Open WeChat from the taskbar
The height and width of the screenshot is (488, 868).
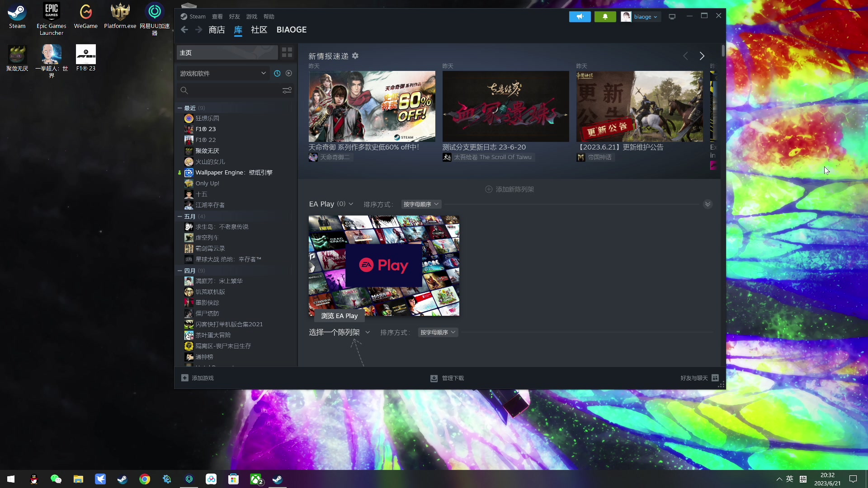56,479
